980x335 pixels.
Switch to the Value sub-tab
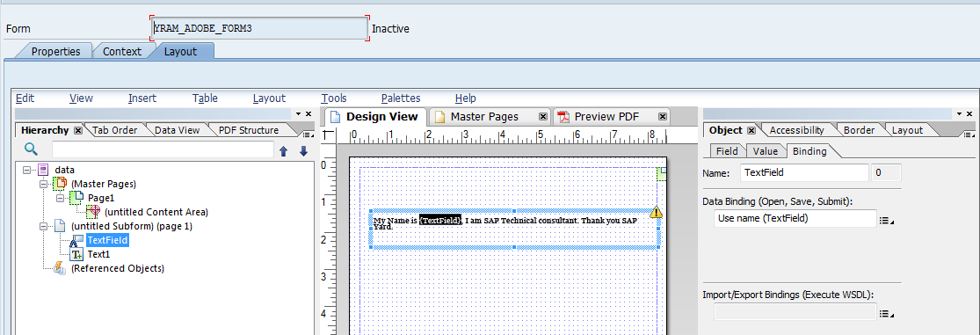(x=765, y=150)
